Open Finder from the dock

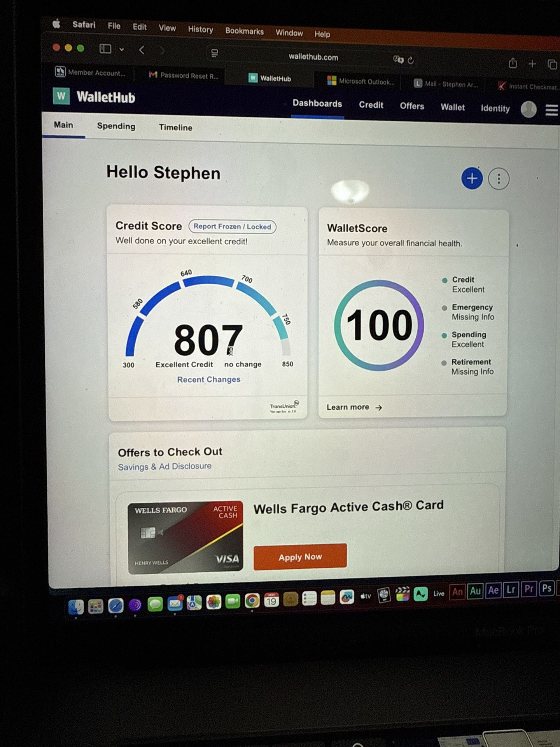76,606
